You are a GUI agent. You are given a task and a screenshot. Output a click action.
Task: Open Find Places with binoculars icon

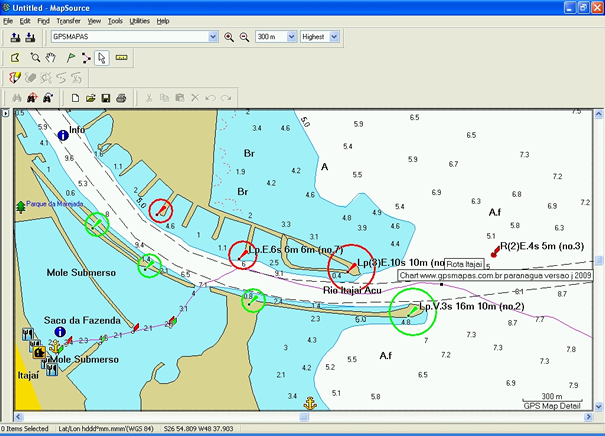pyautogui.click(x=15, y=98)
